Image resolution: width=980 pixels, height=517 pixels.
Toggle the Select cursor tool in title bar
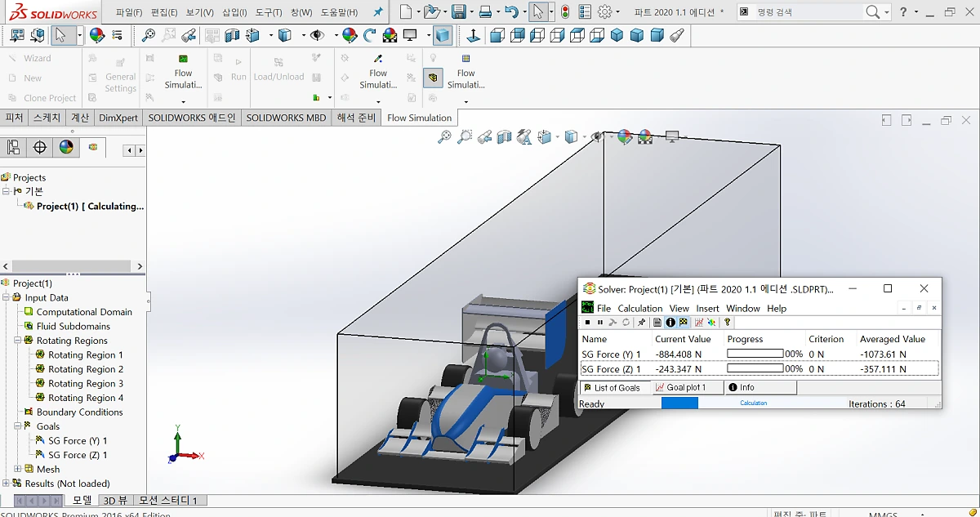[537, 11]
